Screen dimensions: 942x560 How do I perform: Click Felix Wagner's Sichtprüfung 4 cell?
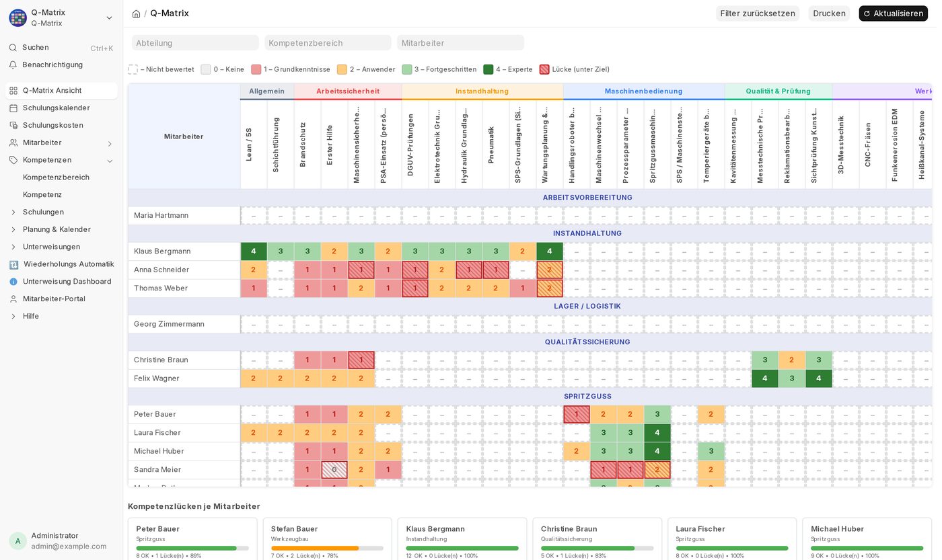coord(819,378)
